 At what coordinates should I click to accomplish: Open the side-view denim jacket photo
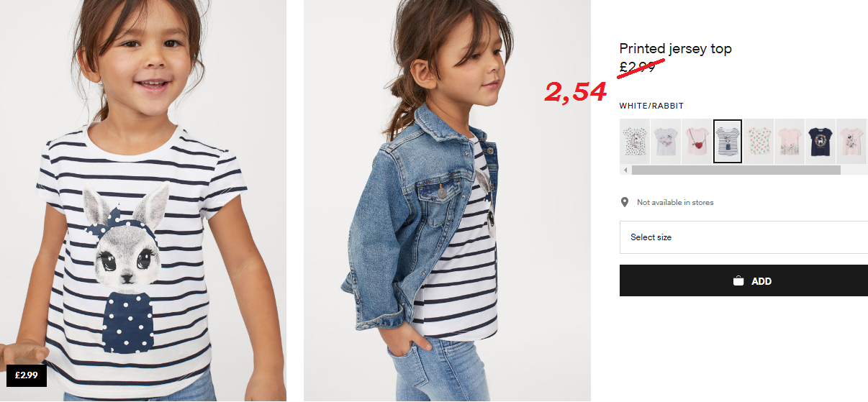[447, 201]
